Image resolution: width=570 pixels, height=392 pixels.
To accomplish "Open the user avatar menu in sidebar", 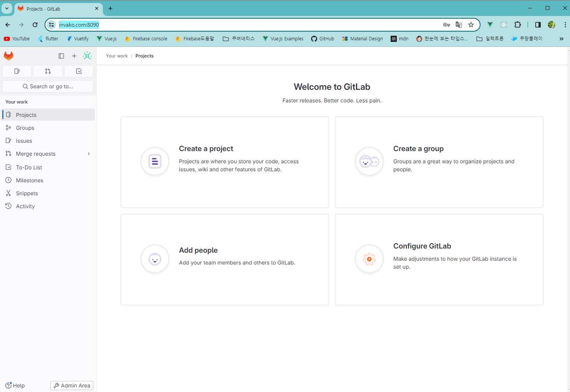I will [x=87, y=56].
